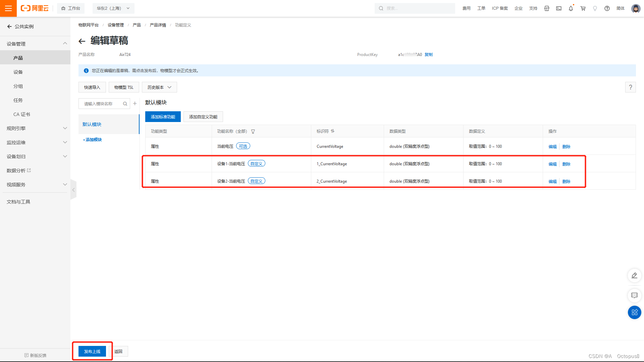Image resolution: width=644 pixels, height=362 pixels.
Task: Click the +添加模块 link
Action: tap(92, 139)
